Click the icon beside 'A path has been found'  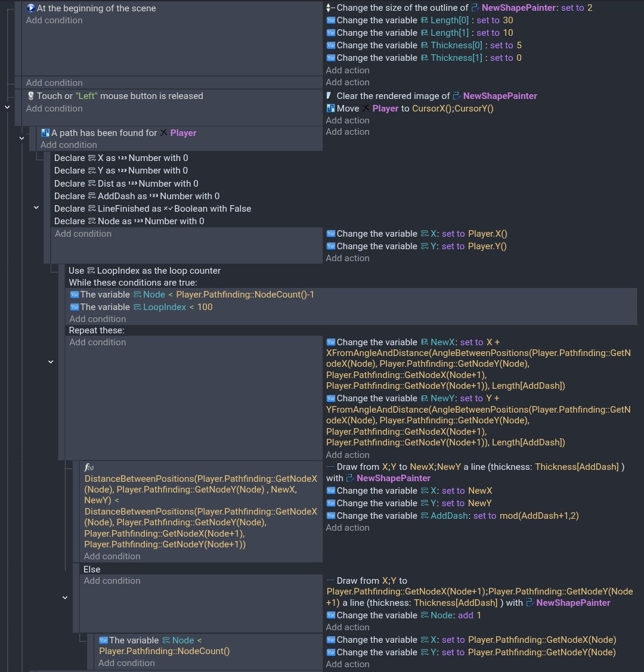coord(45,133)
